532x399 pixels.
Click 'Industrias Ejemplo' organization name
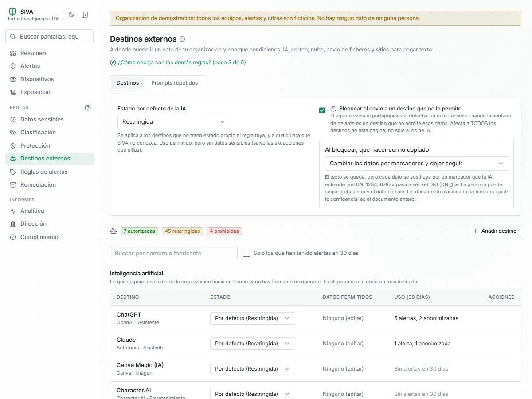36,19
